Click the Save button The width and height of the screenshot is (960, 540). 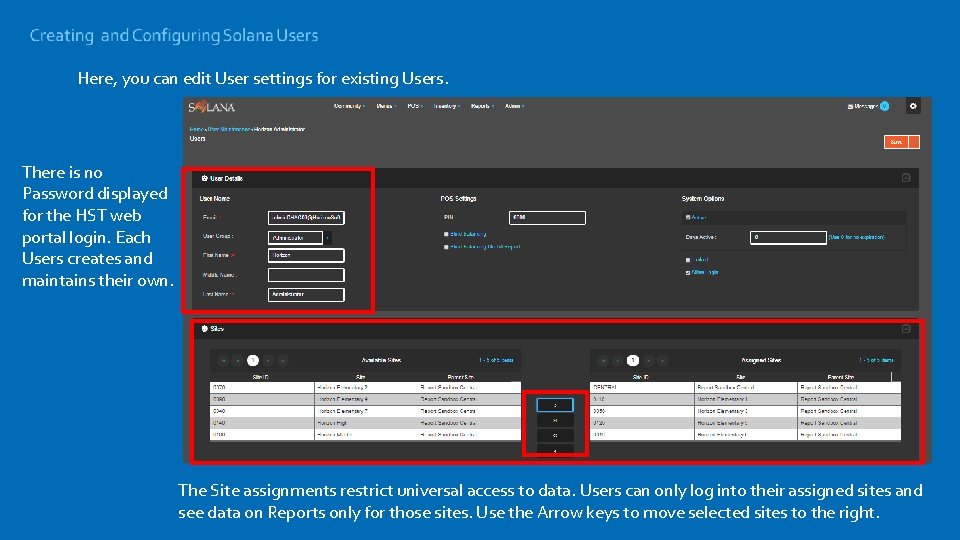pos(896,142)
